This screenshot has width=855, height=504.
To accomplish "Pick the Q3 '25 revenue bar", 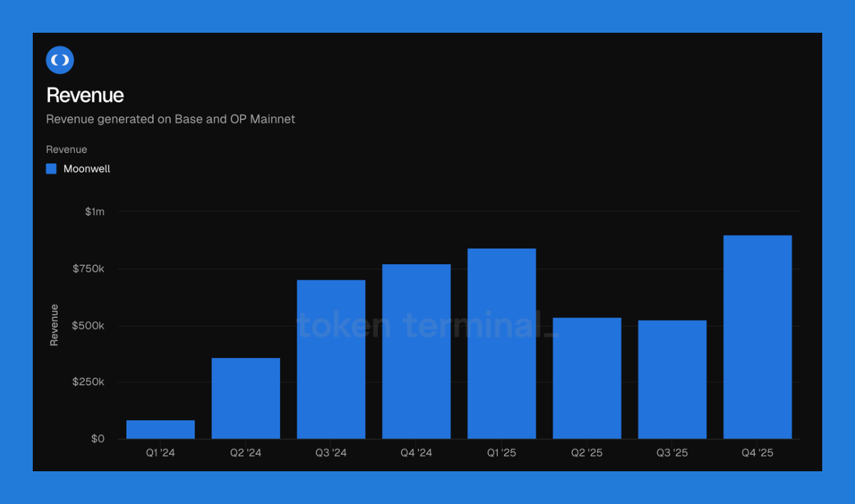I will click(x=672, y=379).
